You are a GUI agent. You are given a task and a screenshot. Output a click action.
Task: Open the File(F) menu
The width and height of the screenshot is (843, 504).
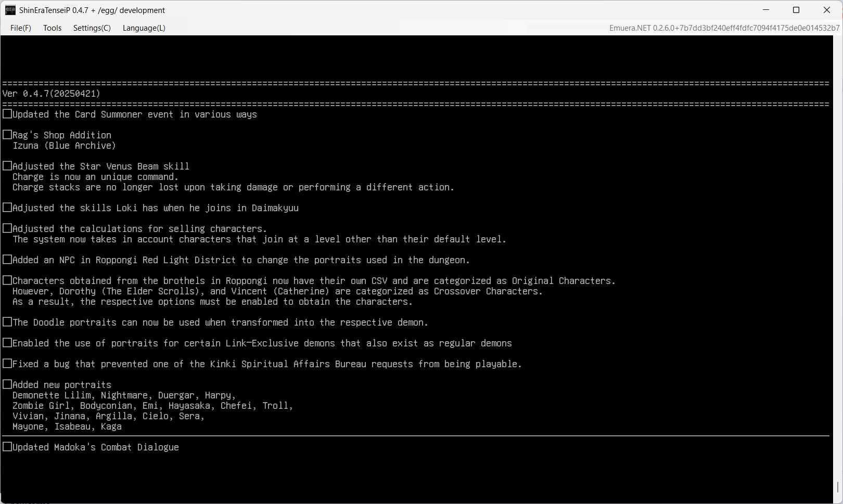[21, 28]
